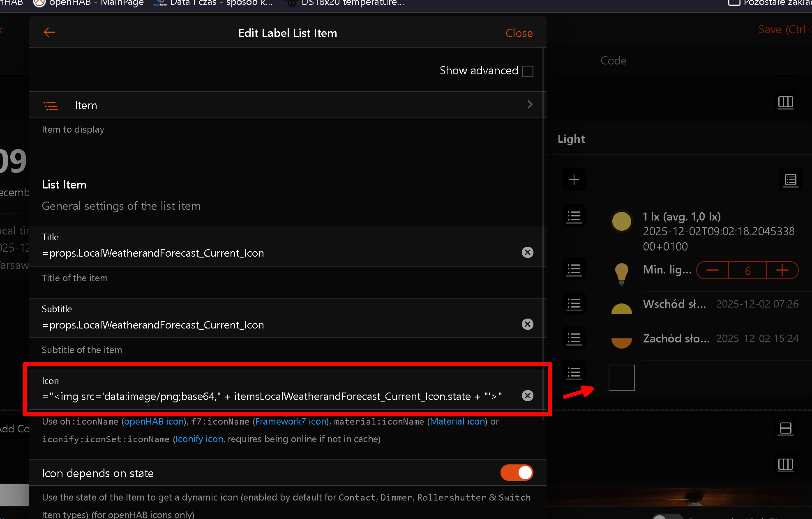The height and width of the screenshot is (519, 812).
Task: Open the Framework7 icon link
Action: pyautogui.click(x=291, y=422)
